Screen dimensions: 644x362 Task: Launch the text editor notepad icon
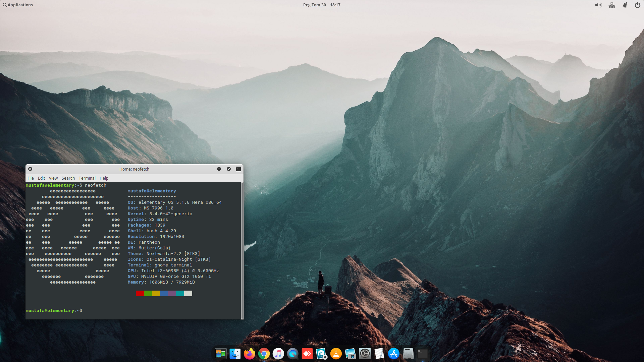pos(379,354)
